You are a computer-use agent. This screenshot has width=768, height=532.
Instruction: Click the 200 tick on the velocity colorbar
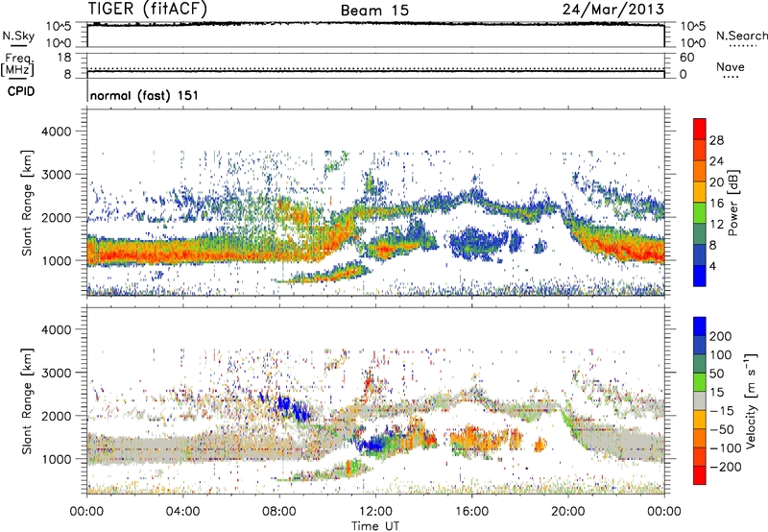click(721, 336)
